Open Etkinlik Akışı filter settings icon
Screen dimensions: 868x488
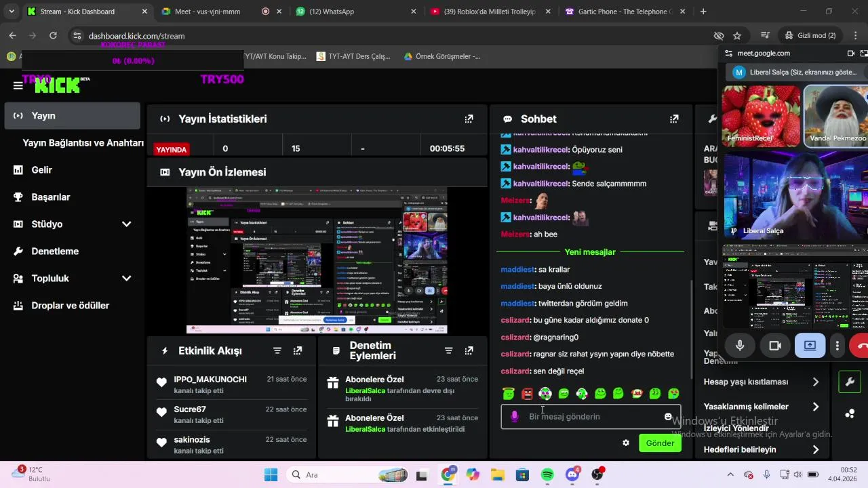click(x=277, y=350)
